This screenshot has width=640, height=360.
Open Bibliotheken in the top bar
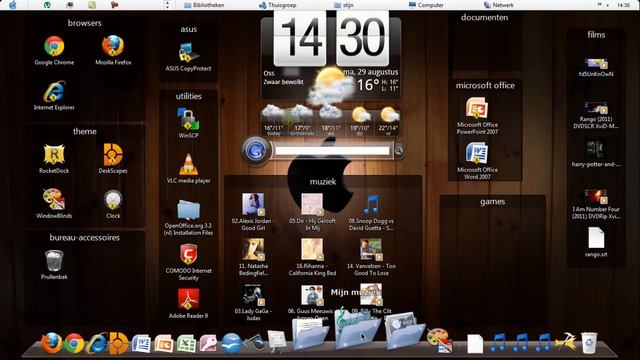(204, 5)
